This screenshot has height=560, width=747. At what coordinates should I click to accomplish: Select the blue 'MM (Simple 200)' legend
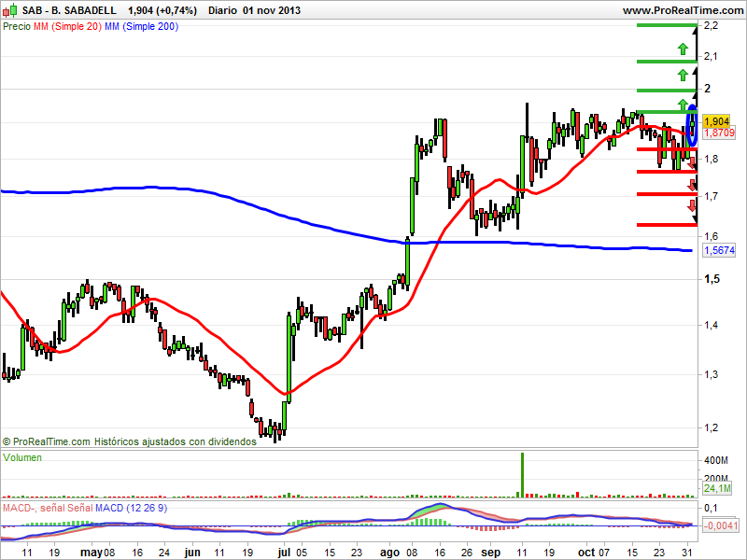(142, 27)
